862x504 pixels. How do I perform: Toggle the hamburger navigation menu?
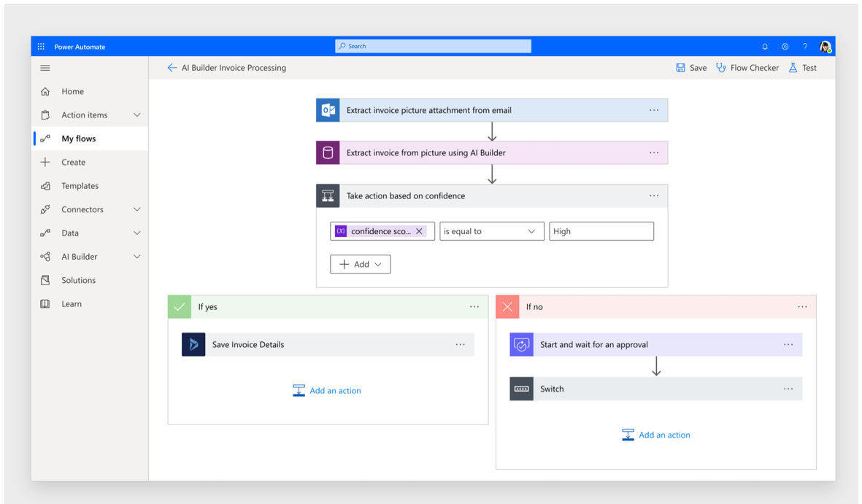(x=45, y=68)
